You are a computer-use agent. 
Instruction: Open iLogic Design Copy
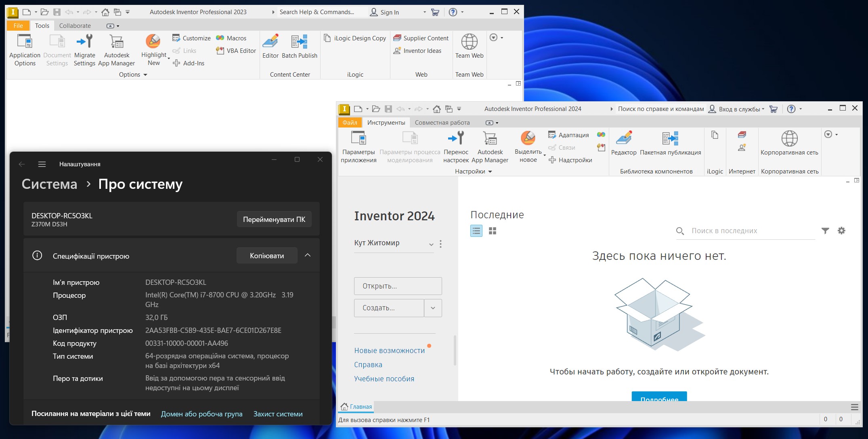click(355, 38)
